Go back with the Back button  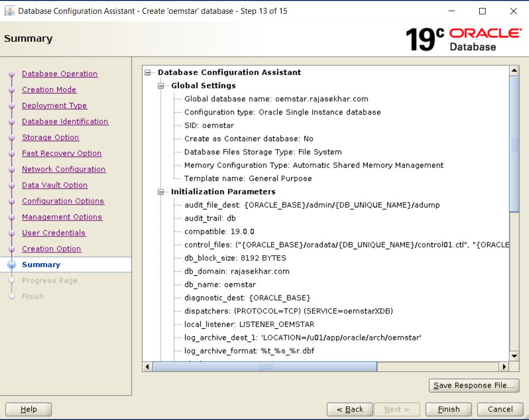point(350,409)
